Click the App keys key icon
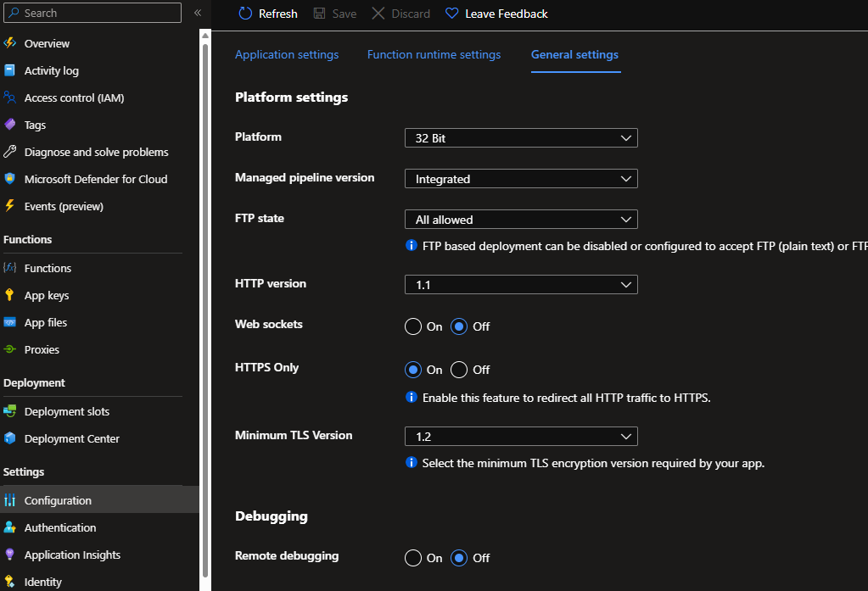This screenshot has width=868, height=591. (x=9, y=295)
